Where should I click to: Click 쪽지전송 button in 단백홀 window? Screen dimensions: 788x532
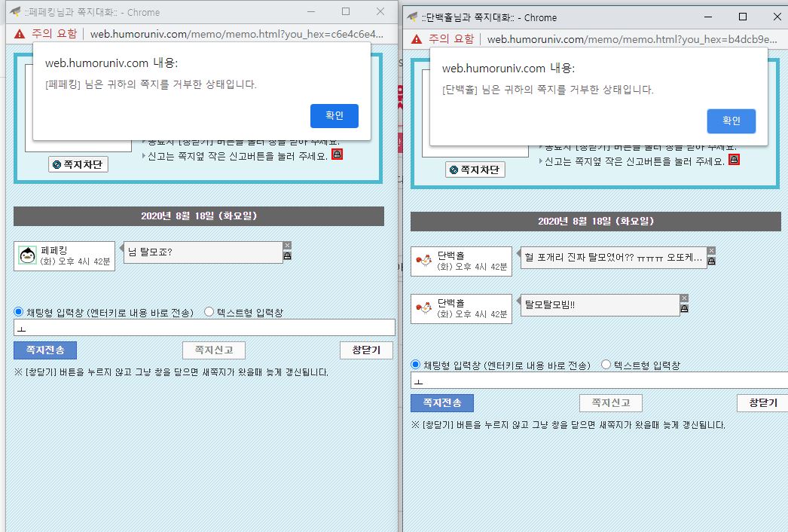(442, 403)
